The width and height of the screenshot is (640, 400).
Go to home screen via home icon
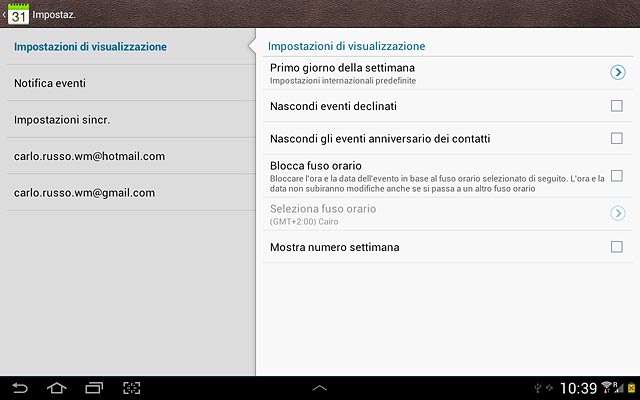(57, 388)
